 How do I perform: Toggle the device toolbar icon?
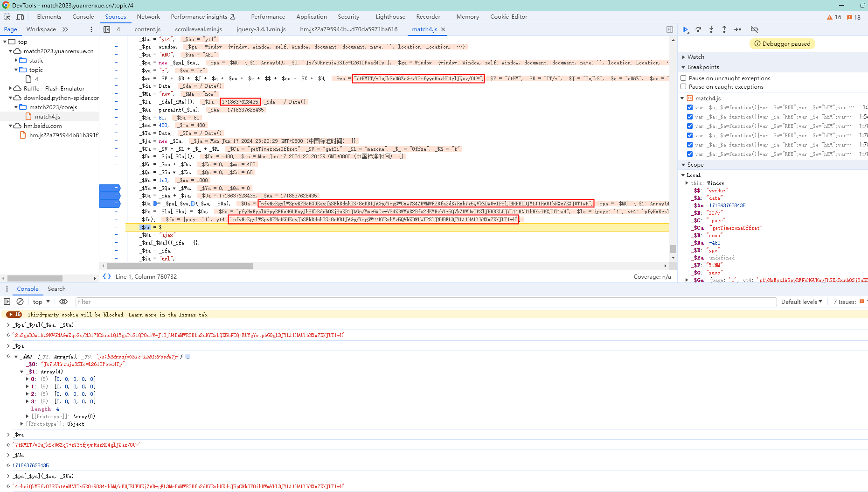21,17
